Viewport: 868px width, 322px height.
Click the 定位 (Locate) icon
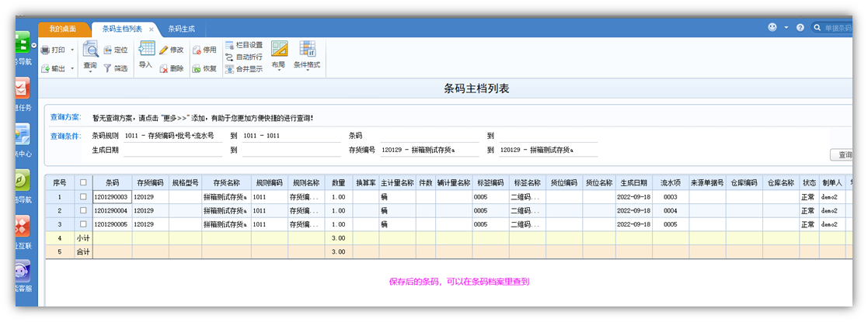pyautogui.click(x=108, y=50)
